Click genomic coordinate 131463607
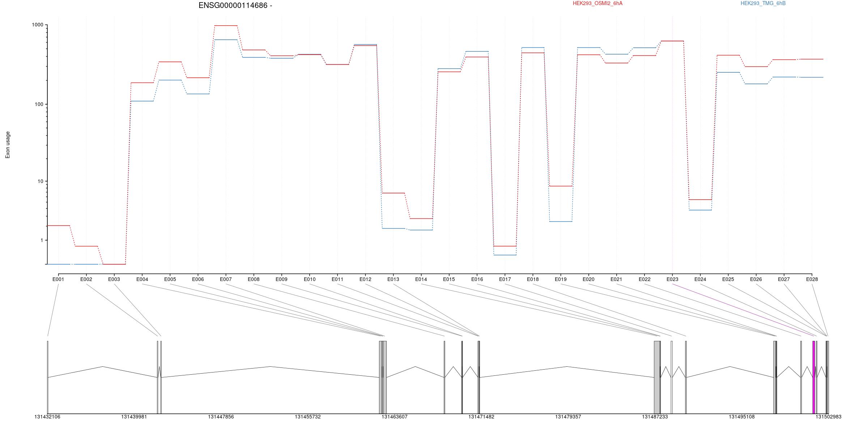Viewport: 868px width, 434px height. 395,417
